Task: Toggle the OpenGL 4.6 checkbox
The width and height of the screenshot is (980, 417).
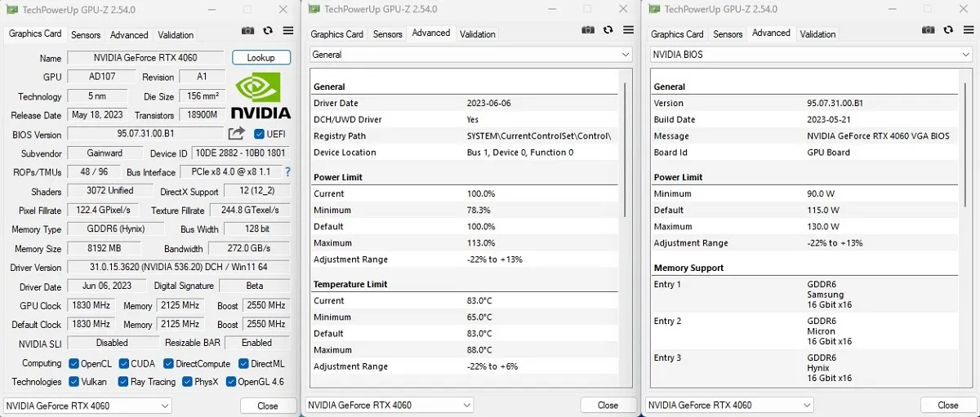Action: coord(231,382)
